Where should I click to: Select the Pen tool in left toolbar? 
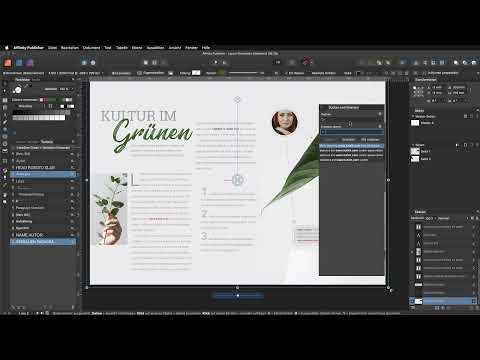click(x=5, y=122)
